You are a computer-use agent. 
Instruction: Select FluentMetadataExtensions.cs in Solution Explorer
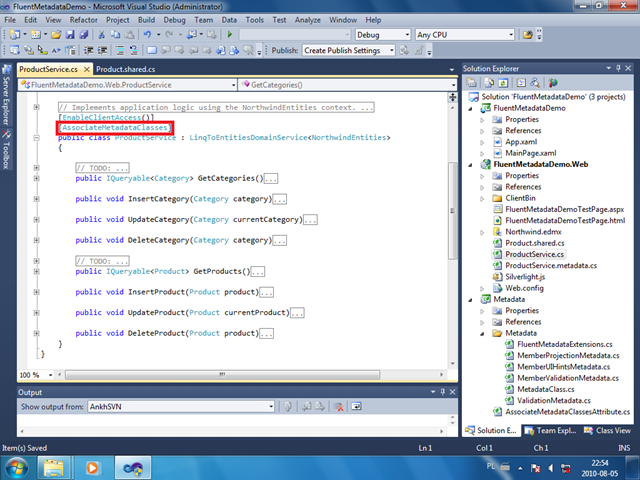tap(565, 344)
